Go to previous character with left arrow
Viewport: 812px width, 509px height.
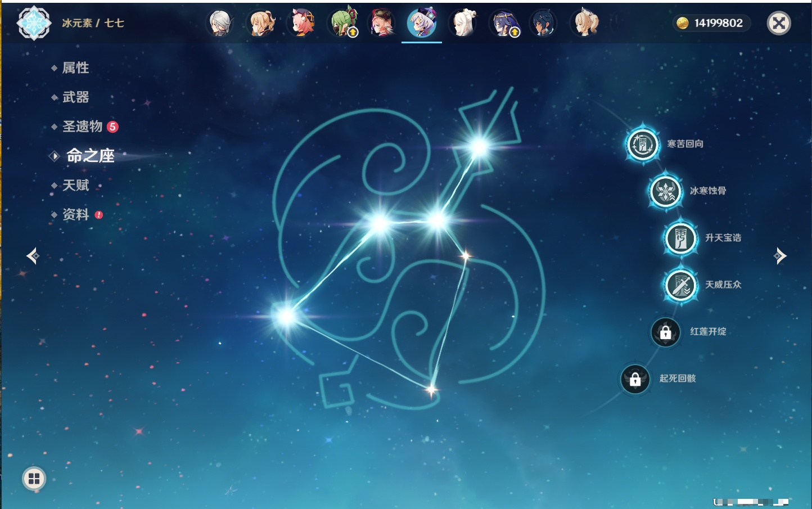(x=33, y=256)
